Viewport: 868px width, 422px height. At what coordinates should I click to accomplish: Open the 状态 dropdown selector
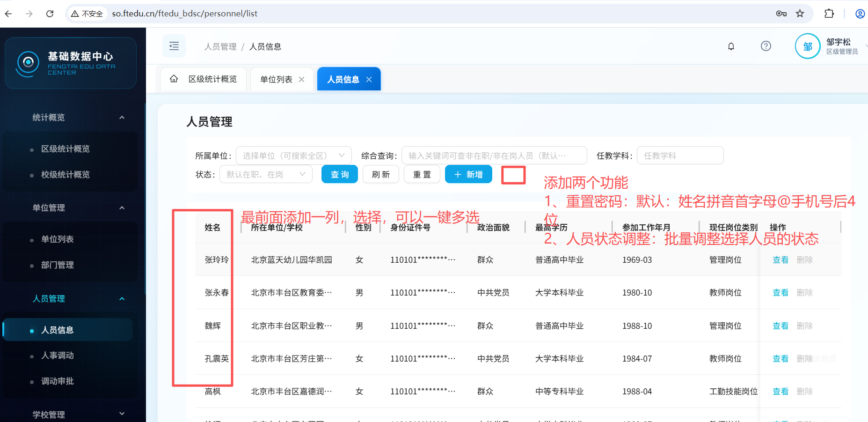coord(265,174)
